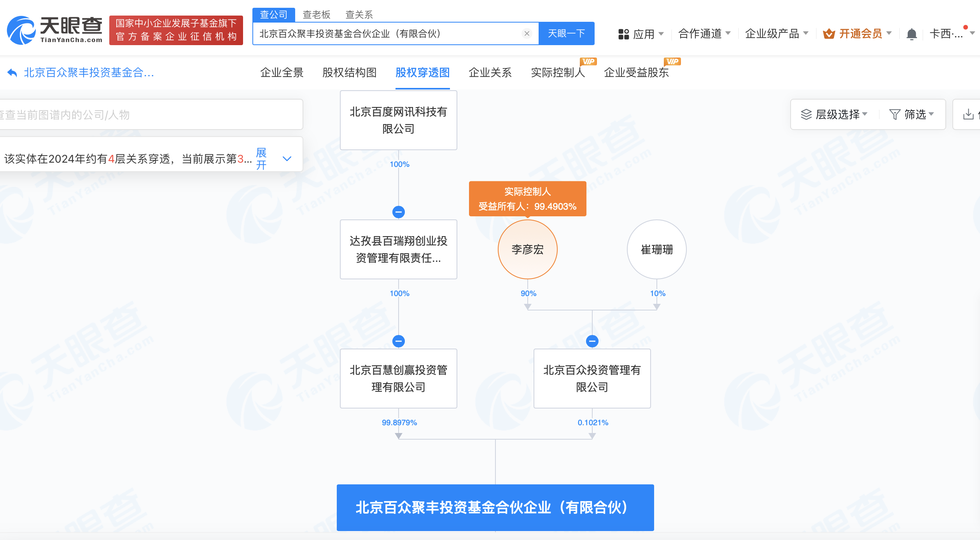Viewport: 980px width, 540px height.
Task: Click the back arrow before the company name
Action: 12,72
